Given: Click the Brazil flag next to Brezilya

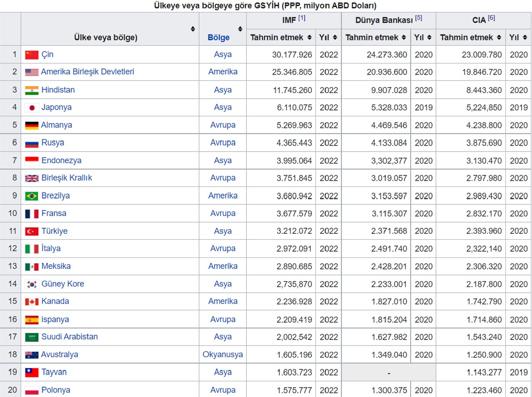Looking at the screenshot, I should pos(32,196).
